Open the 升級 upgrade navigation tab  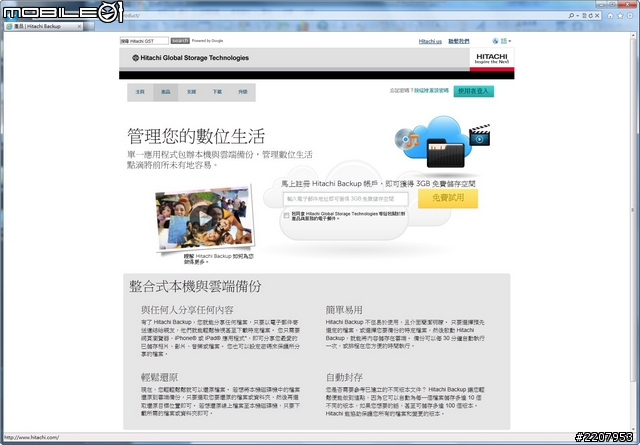tap(243, 92)
